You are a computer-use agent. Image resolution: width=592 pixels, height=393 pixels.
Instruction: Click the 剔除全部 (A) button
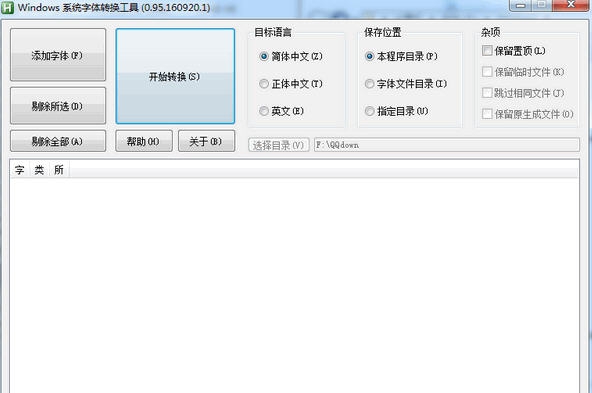click(x=58, y=141)
